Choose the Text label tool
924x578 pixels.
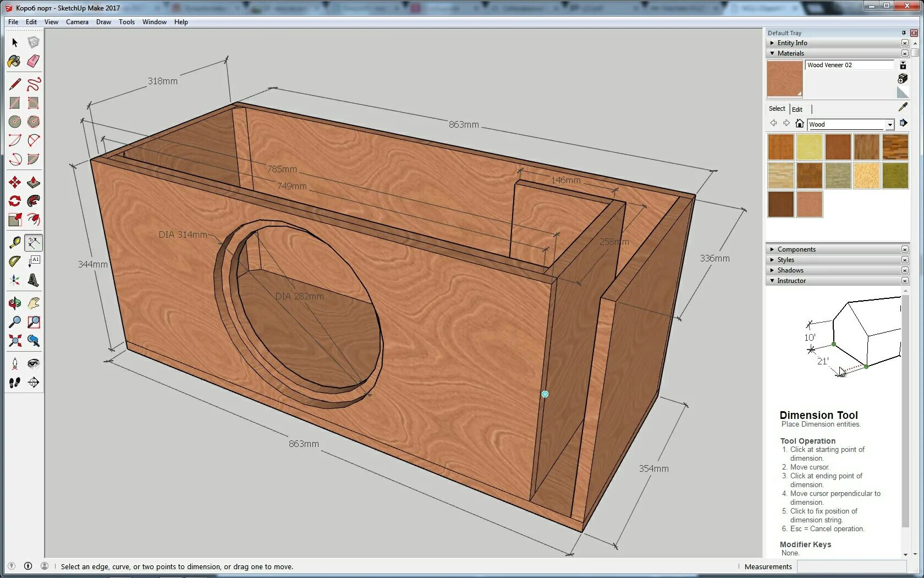pos(34,261)
